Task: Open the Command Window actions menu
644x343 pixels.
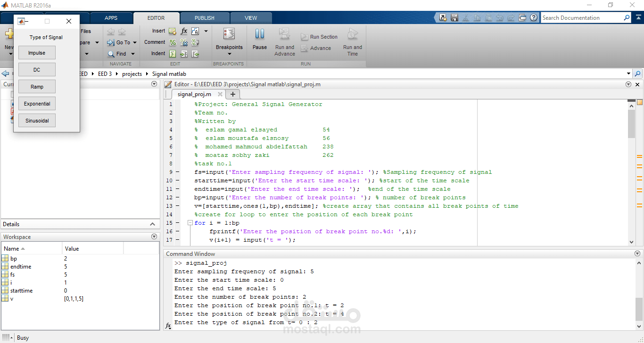Action: (637, 253)
